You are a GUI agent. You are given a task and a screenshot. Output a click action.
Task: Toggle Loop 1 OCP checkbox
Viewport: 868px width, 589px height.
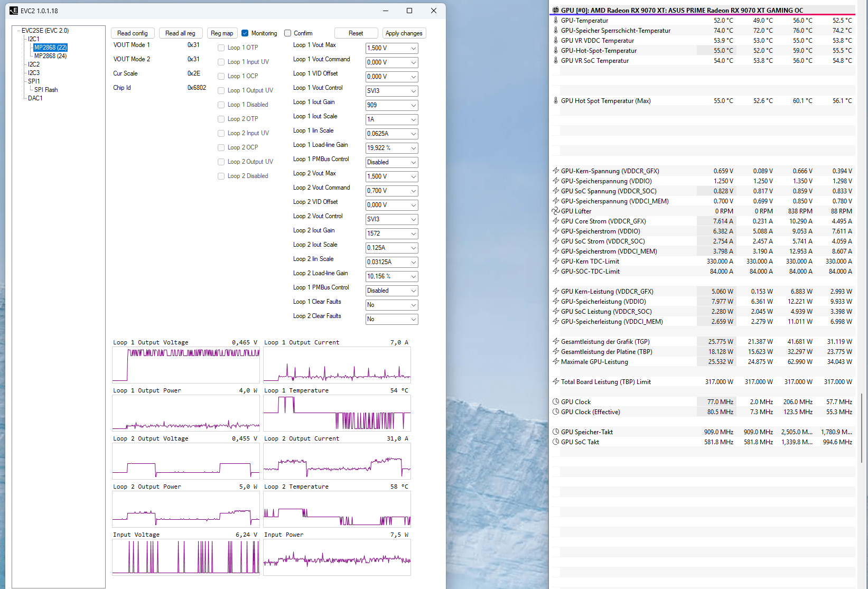221,76
